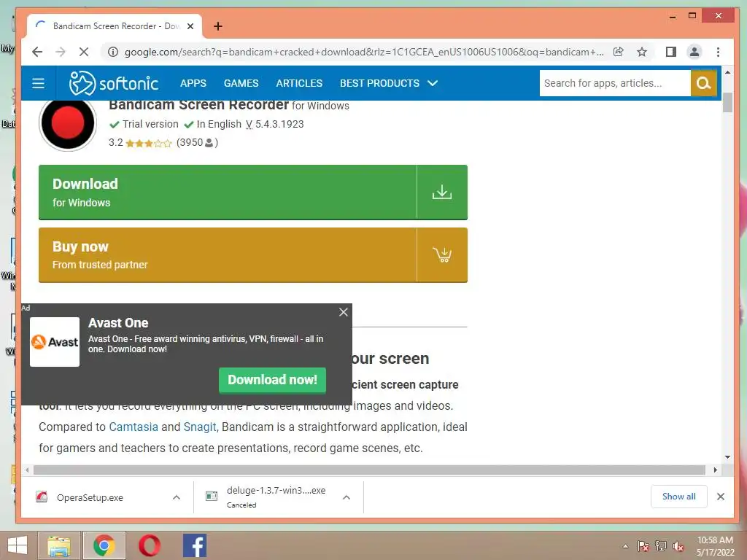Click the Action Center flag tray icon
This screenshot has width=747, height=560.
click(643, 546)
